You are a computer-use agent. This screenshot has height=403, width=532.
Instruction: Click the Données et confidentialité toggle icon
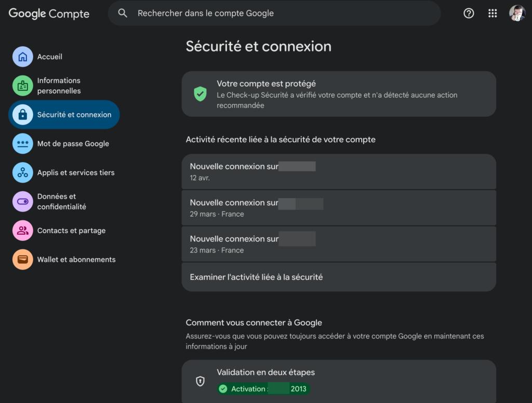pos(22,202)
